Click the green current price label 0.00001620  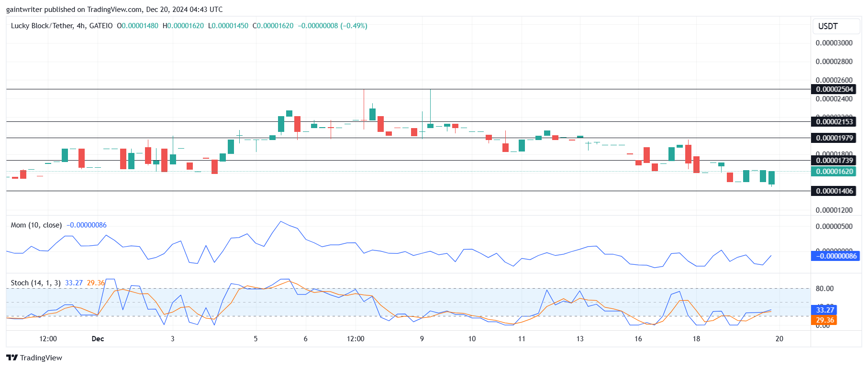(834, 172)
